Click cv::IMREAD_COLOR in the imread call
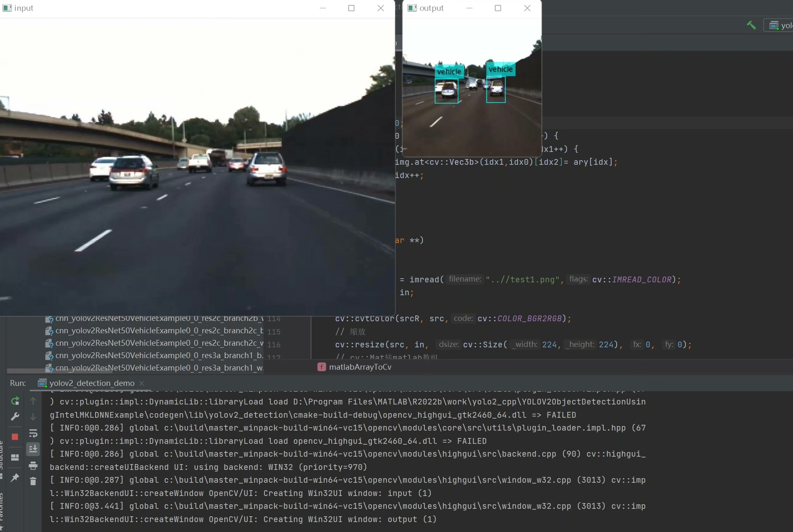Viewport: 793px width, 532px height. point(632,279)
